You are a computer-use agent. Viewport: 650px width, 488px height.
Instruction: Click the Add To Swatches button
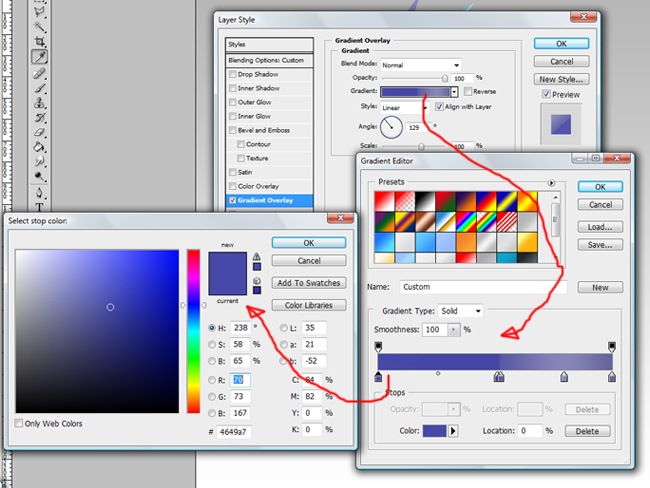click(x=309, y=283)
